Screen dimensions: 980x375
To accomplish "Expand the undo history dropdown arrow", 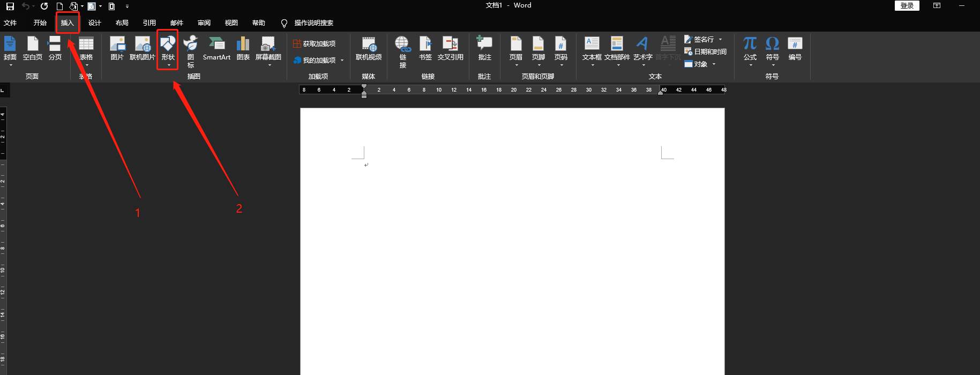I will pos(33,6).
